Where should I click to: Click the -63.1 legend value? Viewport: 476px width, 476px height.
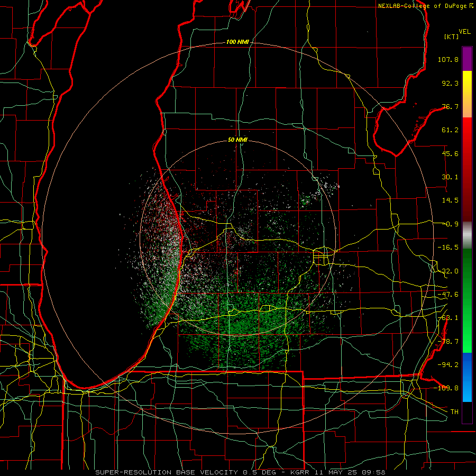448,318
